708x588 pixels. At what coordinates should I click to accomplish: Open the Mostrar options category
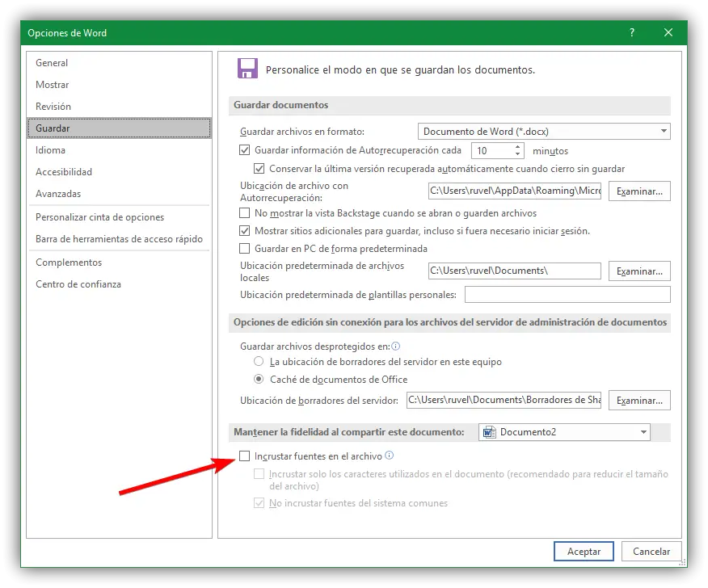click(x=119, y=84)
